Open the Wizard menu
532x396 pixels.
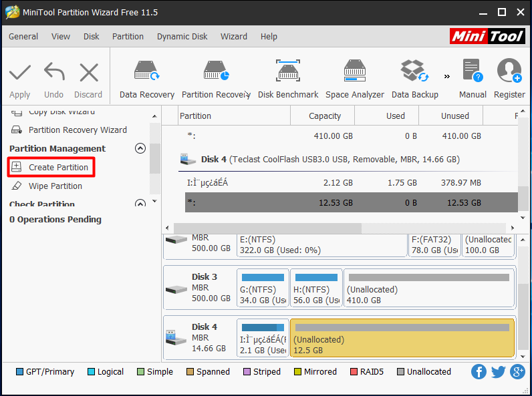[x=234, y=36]
